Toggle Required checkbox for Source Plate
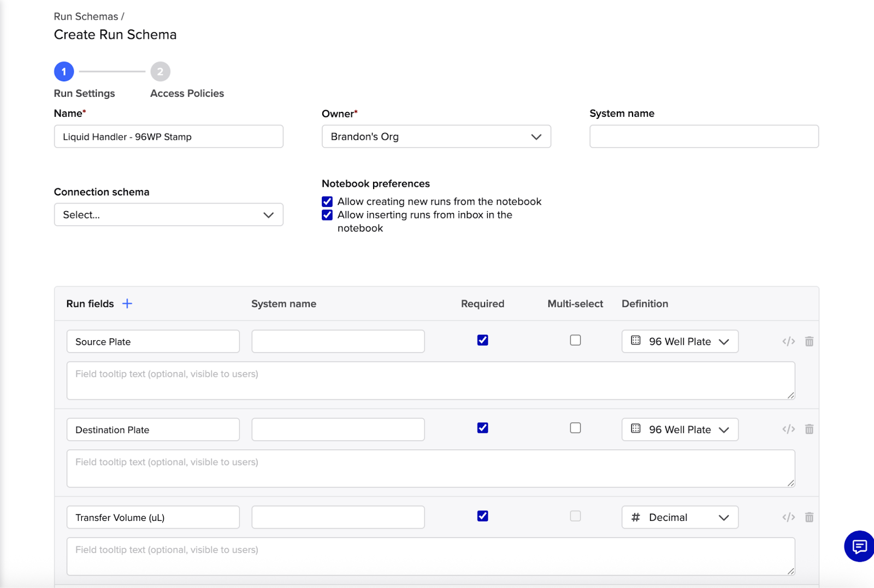This screenshot has height=588, width=874. pos(482,340)
